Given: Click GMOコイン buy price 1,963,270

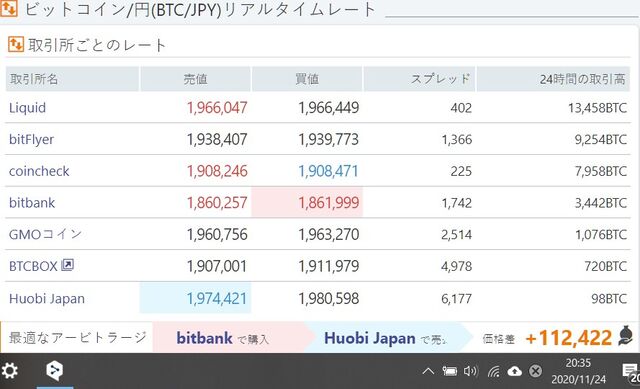Looking at the screenshot, I should click(329, 234).
